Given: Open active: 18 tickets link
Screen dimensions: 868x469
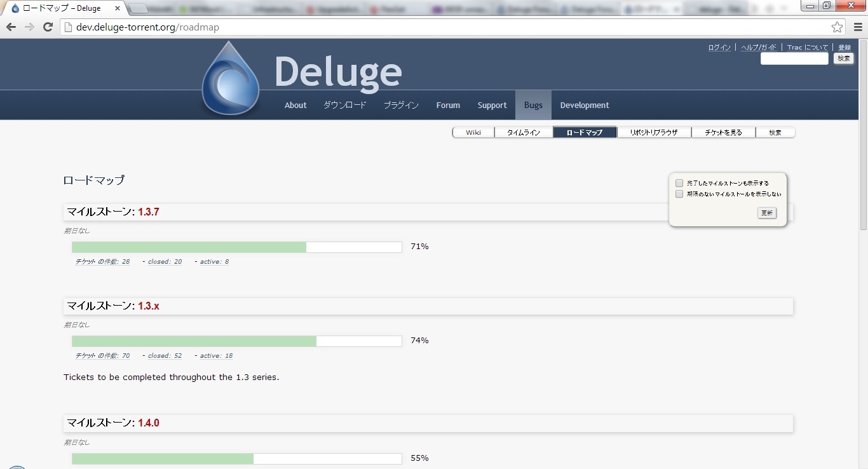Looking at the screenshot, I should coord(216,356).
